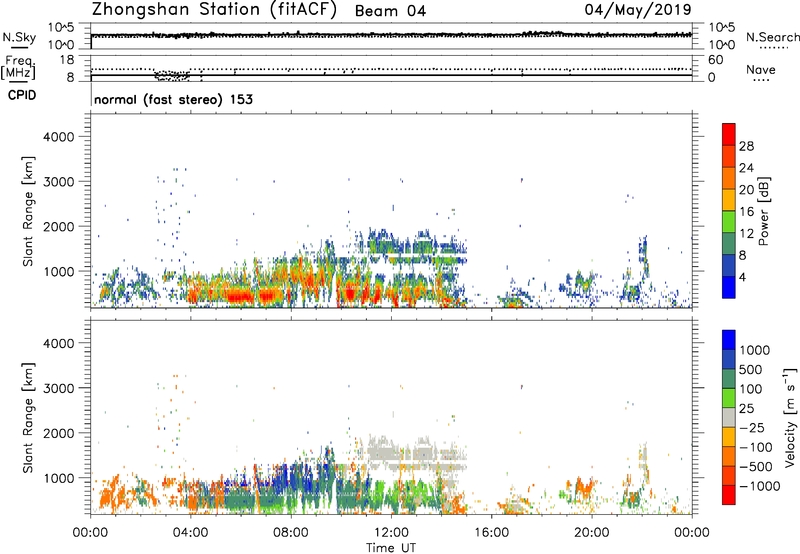This screenshot has width=800, height=554.
Task: Click the 'Velocity [m s-1]' colorbar title
Action: [790, 417]
